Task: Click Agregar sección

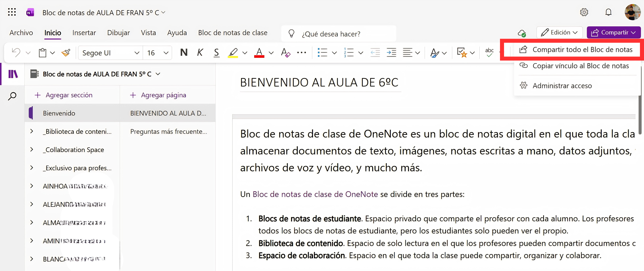Action: pos(64,95)
